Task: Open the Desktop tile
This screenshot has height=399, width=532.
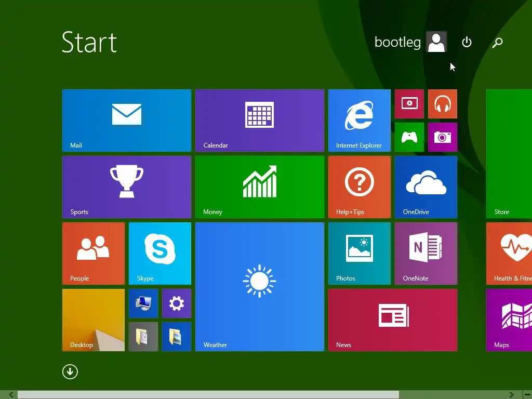Action: [x=94, y=320]
